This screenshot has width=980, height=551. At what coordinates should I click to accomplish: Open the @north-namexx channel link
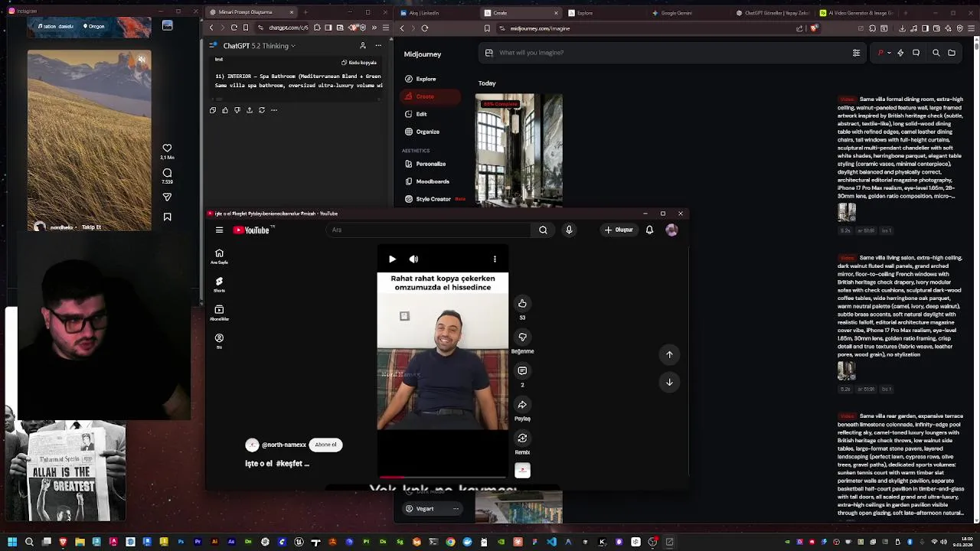pos(283,445)
